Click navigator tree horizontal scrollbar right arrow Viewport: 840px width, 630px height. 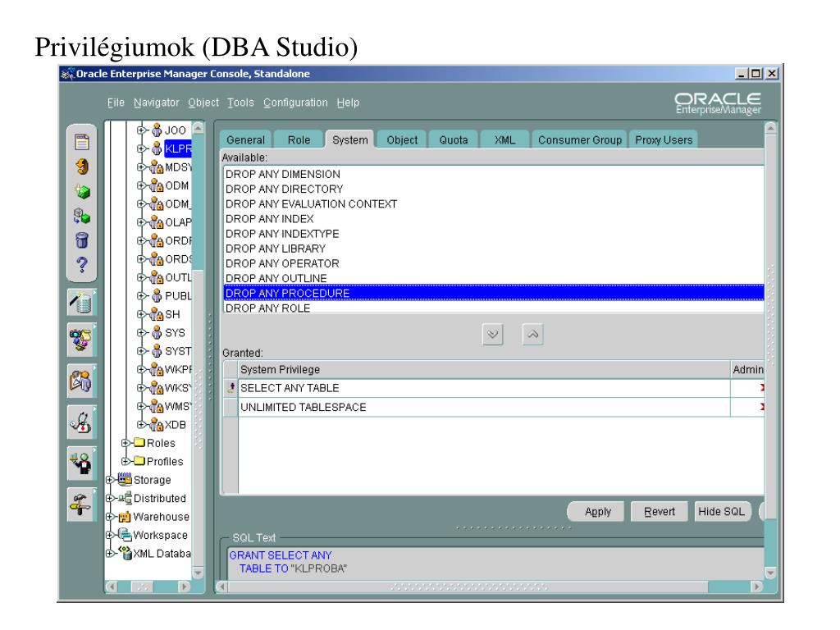click(183, 587)
